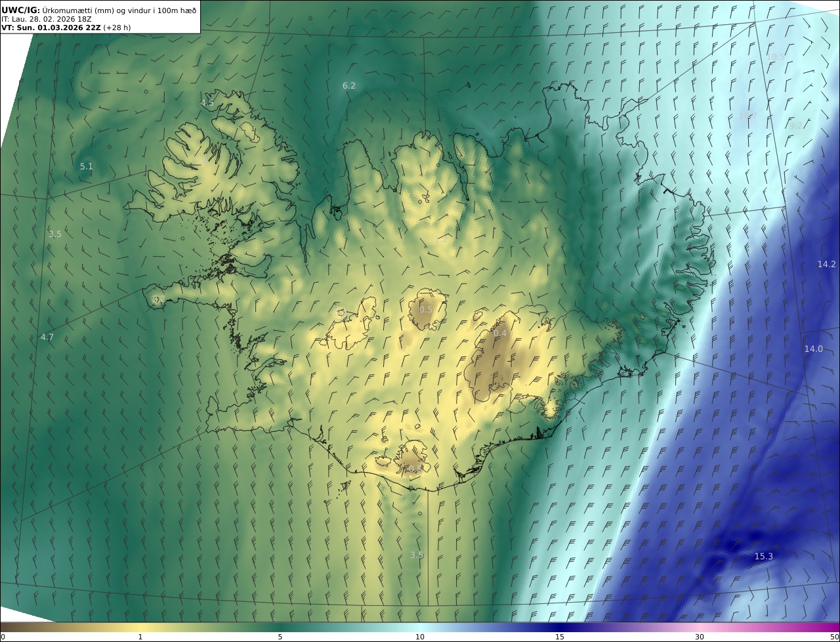Click the 6.2 precipitation value north of Iceland
The height and width of the screenshot is (642, 840).
point(349,86)
